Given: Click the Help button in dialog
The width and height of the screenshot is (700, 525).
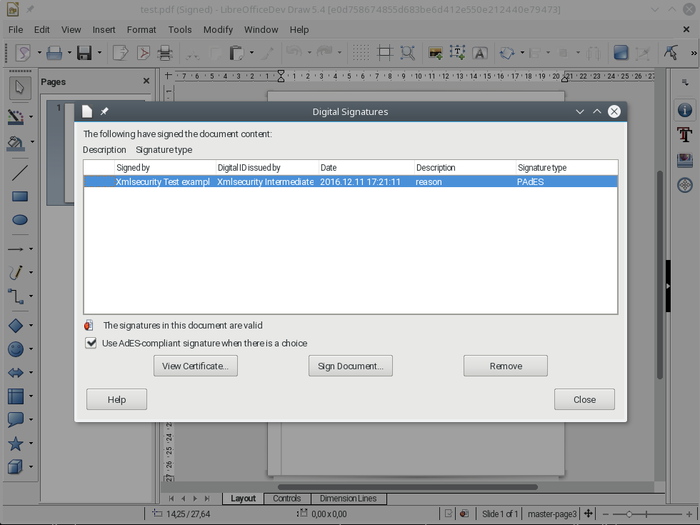Looking at the screenshot, I should (x=117, y=400).
